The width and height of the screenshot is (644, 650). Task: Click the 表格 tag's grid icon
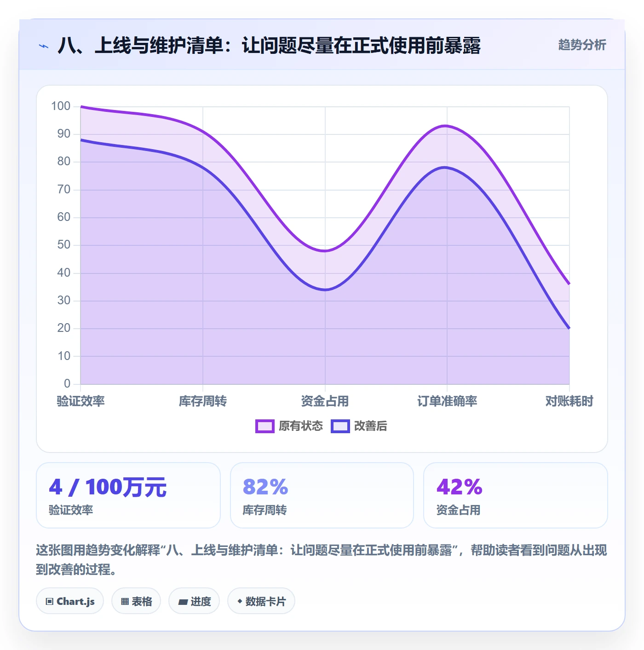coord(125,601)
